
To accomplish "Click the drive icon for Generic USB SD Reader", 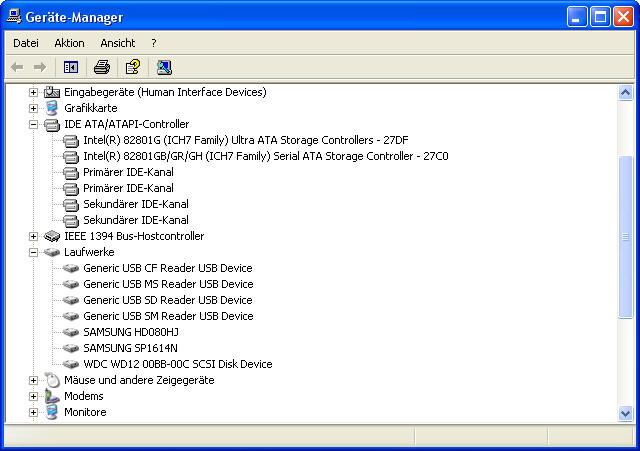I will [71, 300].
